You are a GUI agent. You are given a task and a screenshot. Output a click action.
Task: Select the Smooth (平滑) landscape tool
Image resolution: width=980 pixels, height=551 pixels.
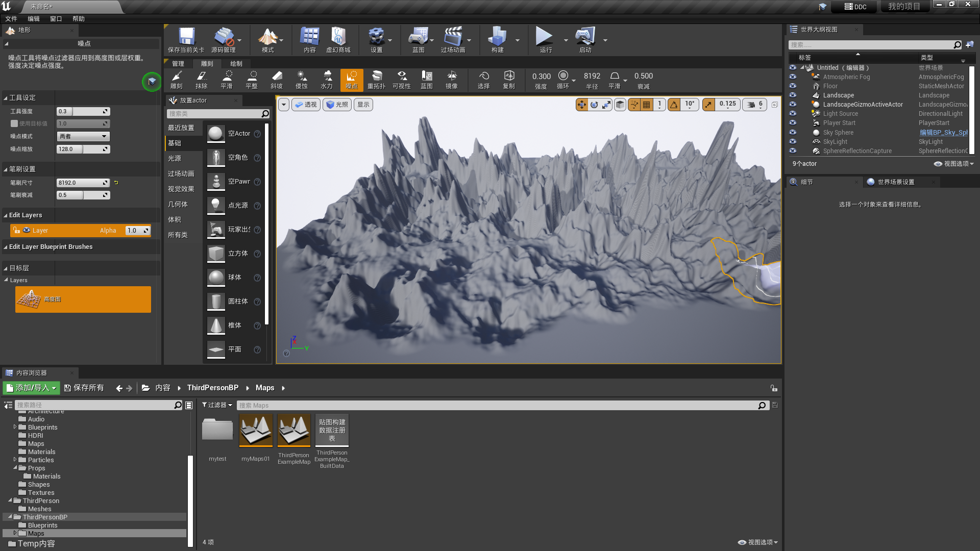coord(227,80)
